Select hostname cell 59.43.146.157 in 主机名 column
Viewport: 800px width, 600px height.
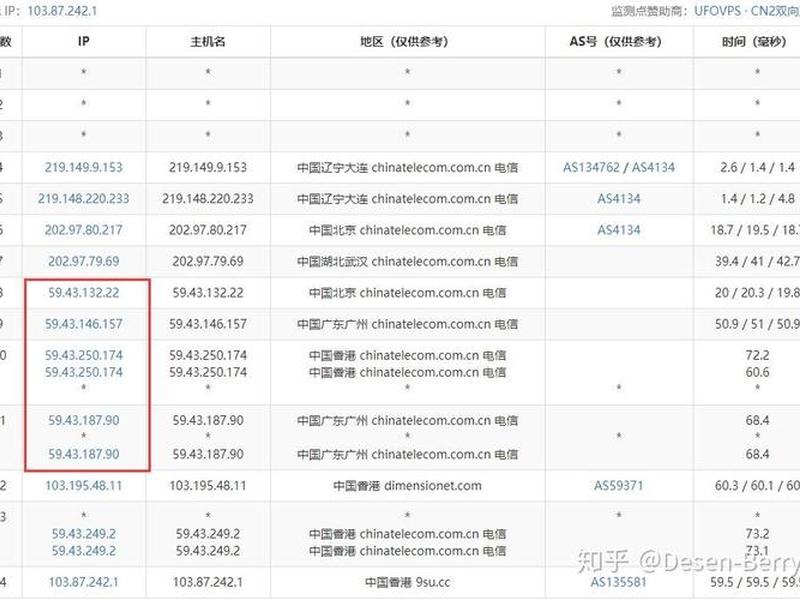pos(208,324)
